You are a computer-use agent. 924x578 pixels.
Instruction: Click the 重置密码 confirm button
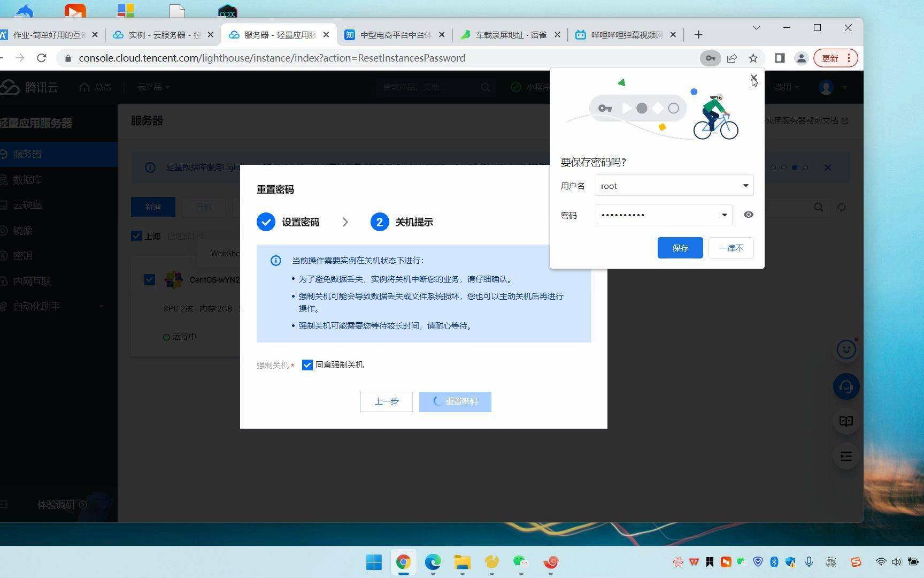[x=455, y=402]
